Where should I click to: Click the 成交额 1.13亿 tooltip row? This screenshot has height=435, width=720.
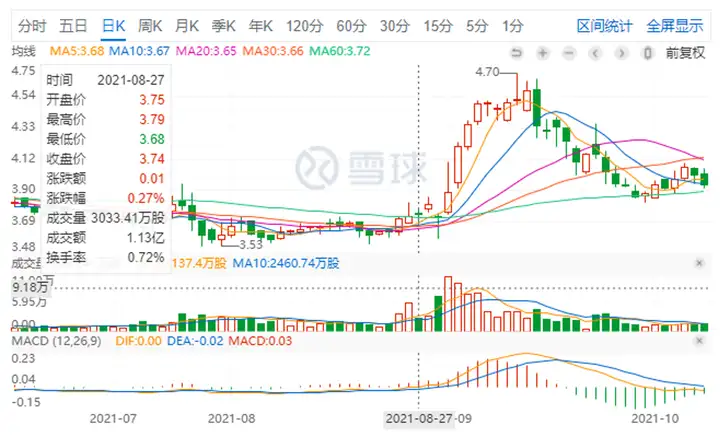pos(105,238)
